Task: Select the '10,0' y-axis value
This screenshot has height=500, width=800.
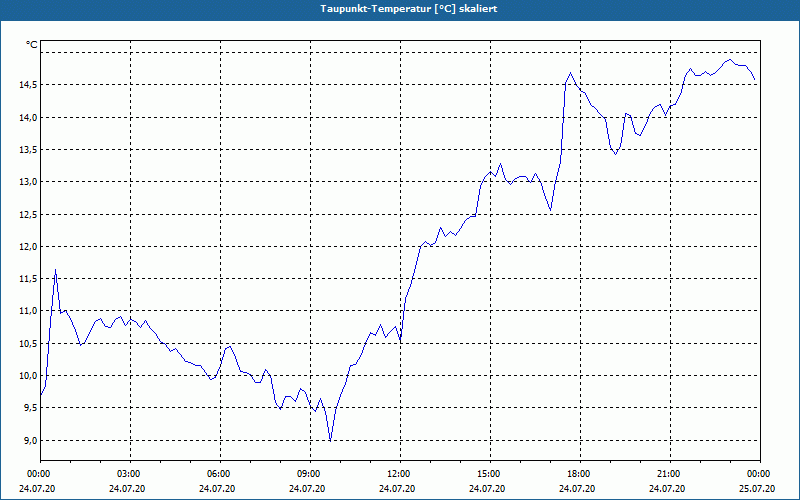Action: pyautogui.click(x=28, y=376)
